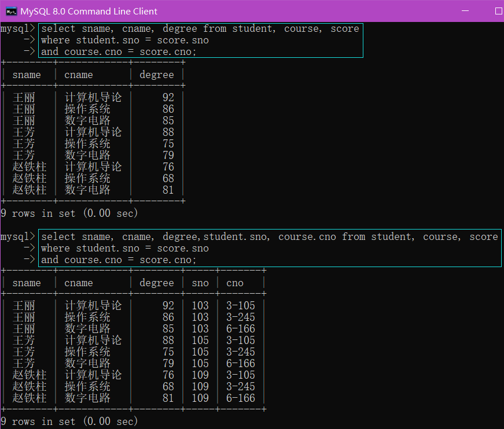Click degree '86' in the three-column table

click(x=168, y=109)
